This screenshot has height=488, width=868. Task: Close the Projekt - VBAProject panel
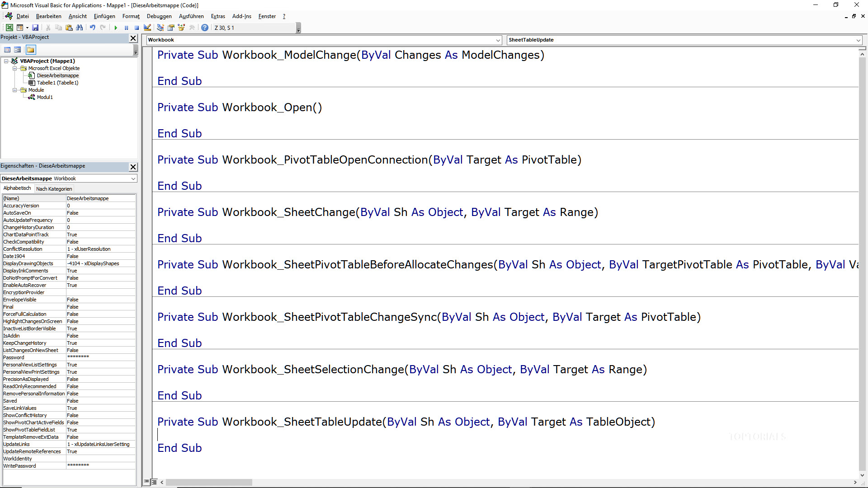[x=133, y=38]
